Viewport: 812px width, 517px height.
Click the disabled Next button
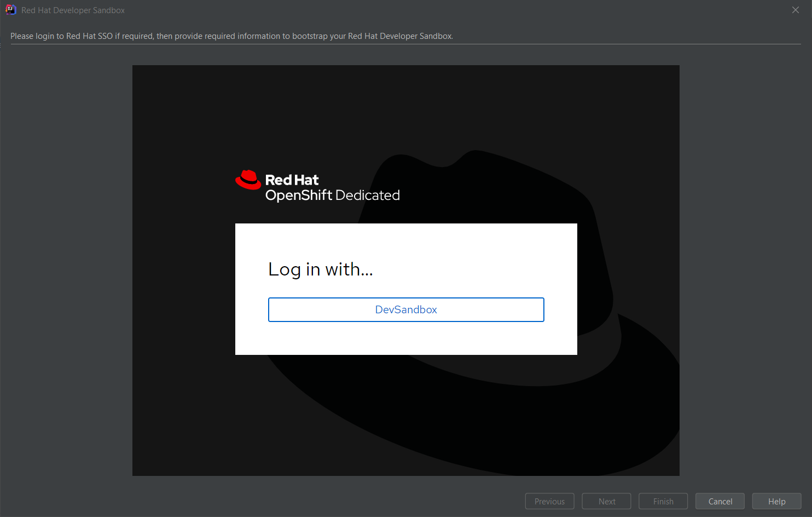coord(606,501)
